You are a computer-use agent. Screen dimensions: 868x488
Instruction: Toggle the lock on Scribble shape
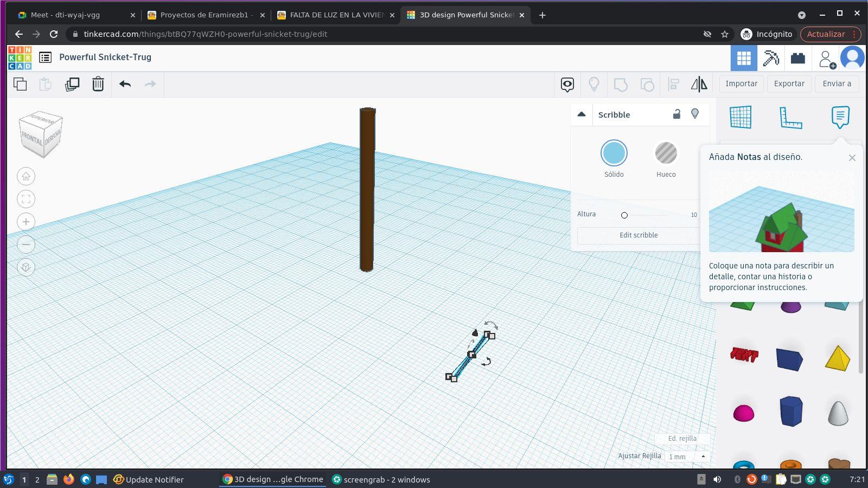[x=676, y=114]
